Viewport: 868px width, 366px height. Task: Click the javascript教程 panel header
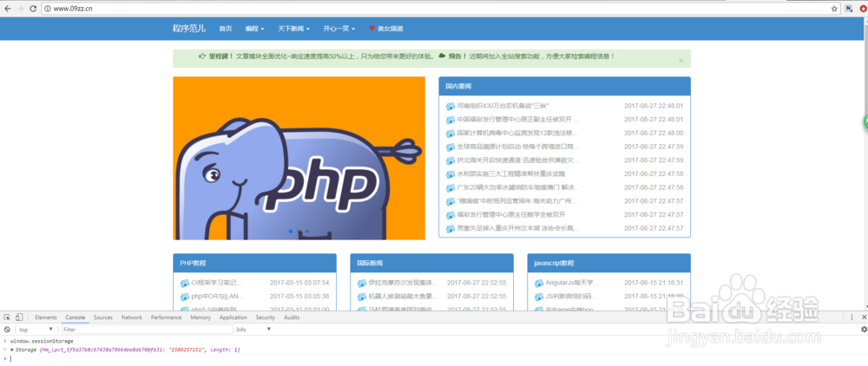pos(609,263)
